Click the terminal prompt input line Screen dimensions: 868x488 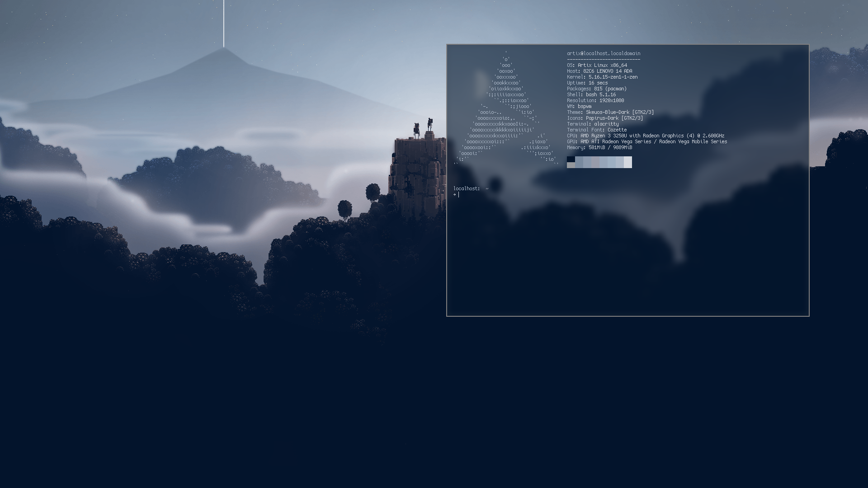point(497,195)
